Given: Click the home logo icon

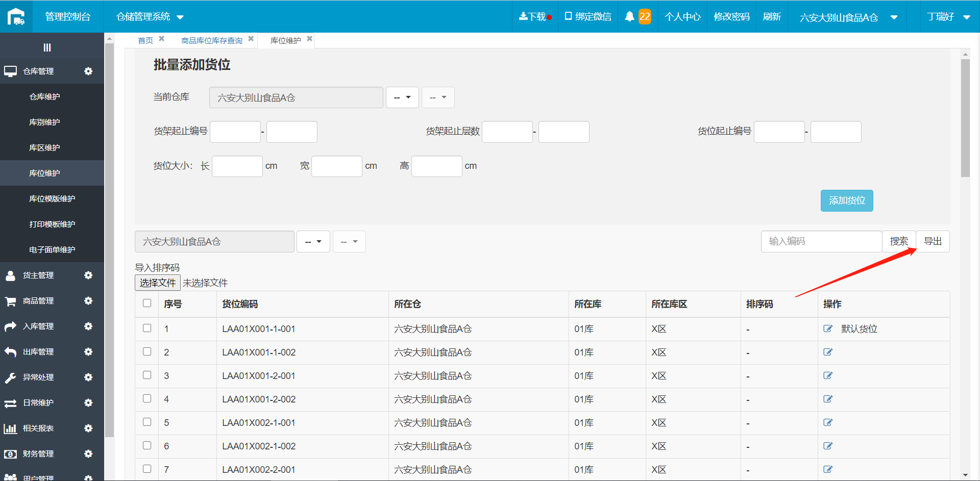Looking at the screenshot, I should [16, 16].
